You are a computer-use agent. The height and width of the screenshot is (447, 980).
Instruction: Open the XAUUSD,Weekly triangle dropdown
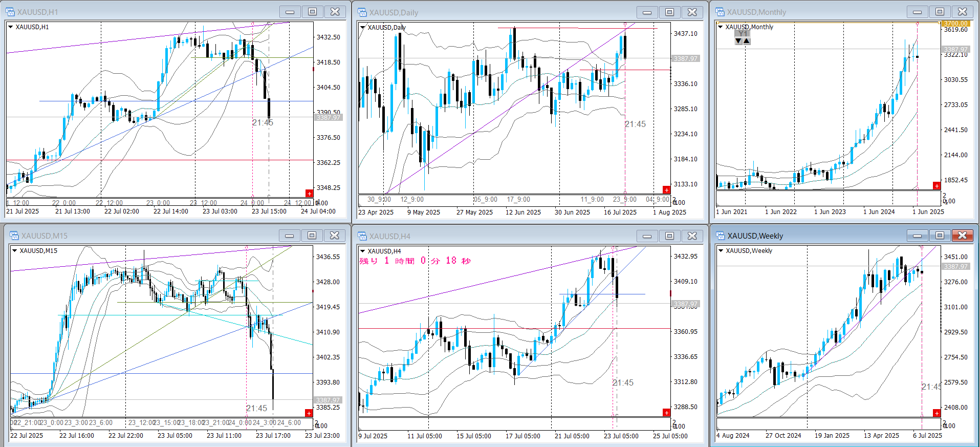tap(721, 251)
